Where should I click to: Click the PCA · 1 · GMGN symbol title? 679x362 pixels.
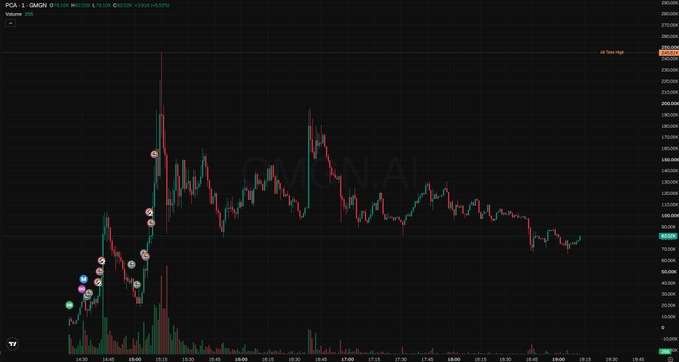(26, 5)
